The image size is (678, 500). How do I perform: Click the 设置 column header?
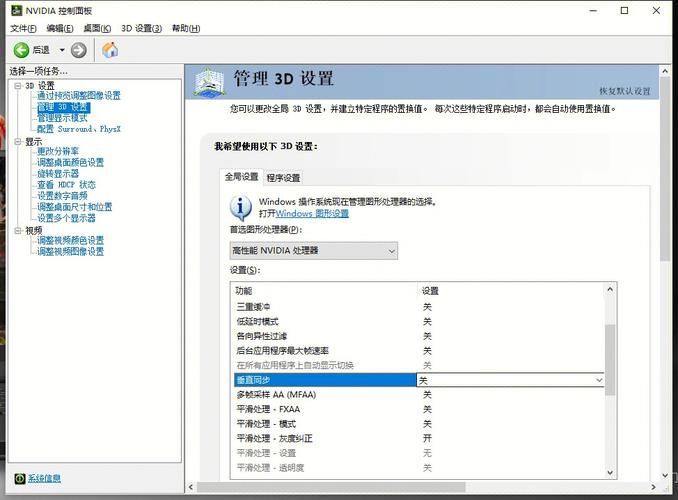(x=511, y=291)
